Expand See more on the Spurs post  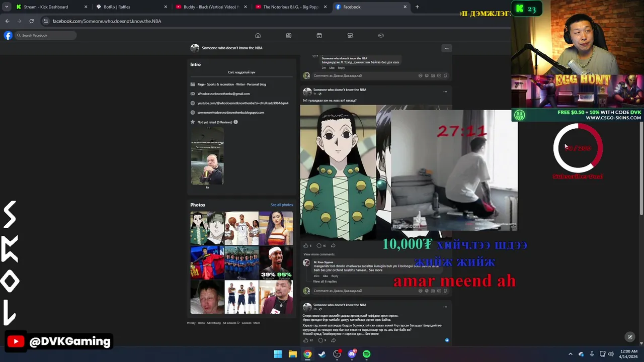pos(372,334)
